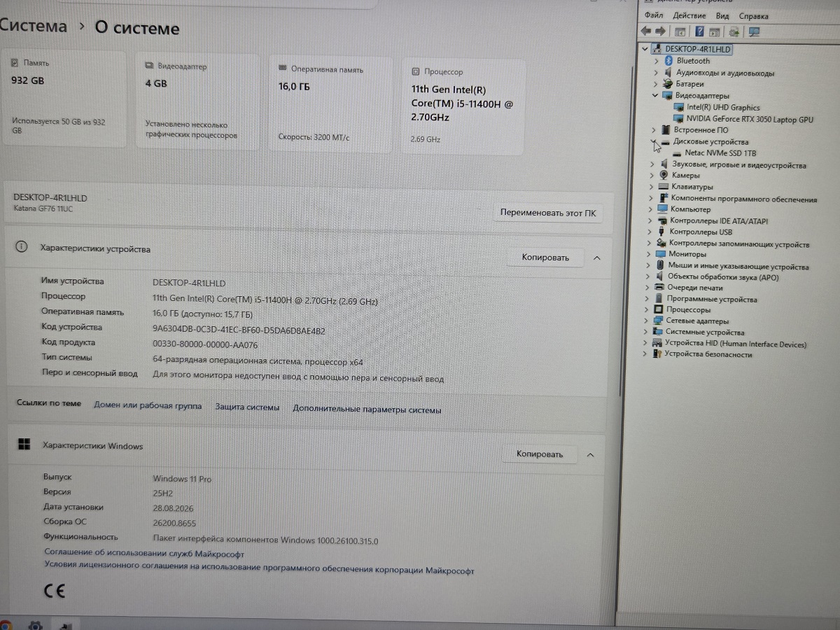Click the update driver toolbar icon
The image size is (840, 630).
(x=734, y=31)
